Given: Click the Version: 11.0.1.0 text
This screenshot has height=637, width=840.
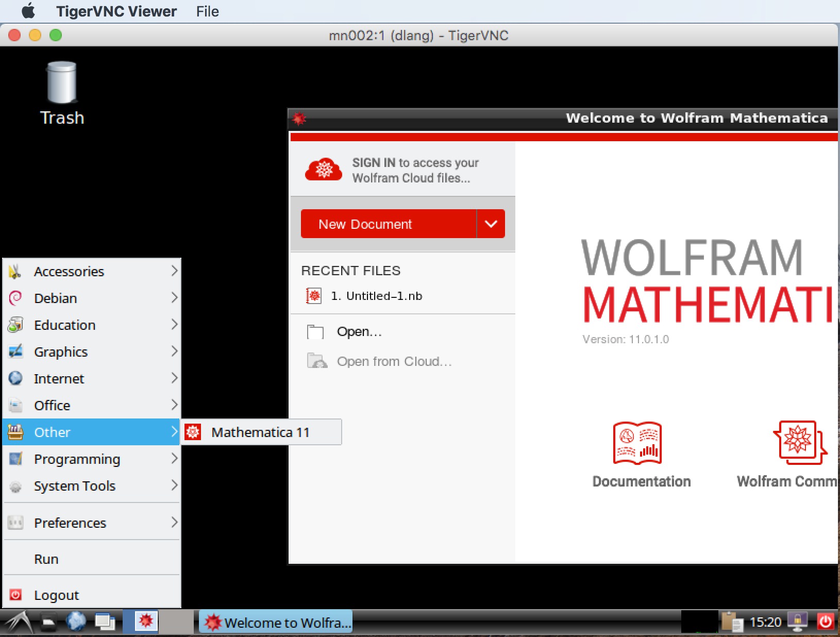Looking at the screenshot, I should pos(626,339).
